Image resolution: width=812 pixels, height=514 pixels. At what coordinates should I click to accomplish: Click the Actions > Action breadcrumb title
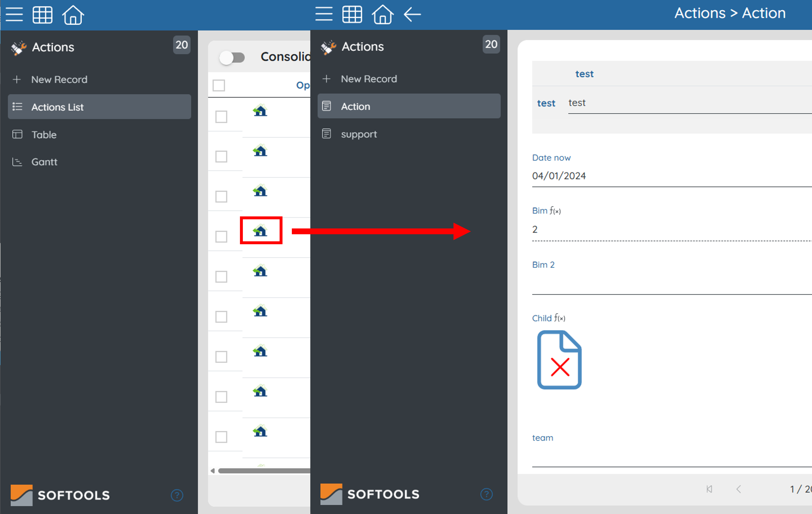pos(730,13)
